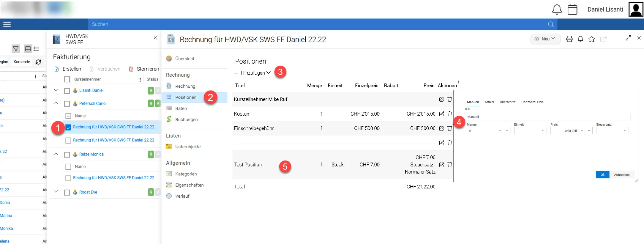This screenshot has height=244, width=644.
Task: Click the filter funnel icon
Action: point(16,49)
